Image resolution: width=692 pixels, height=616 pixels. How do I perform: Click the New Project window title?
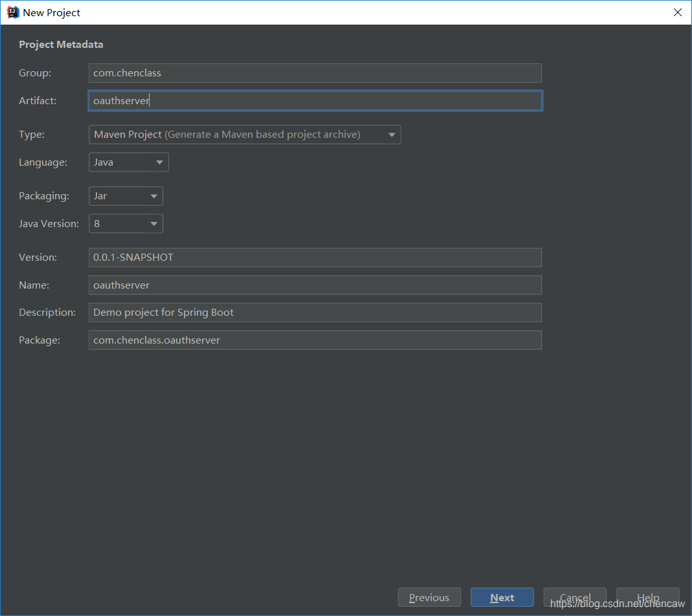[x=52, y=13]
